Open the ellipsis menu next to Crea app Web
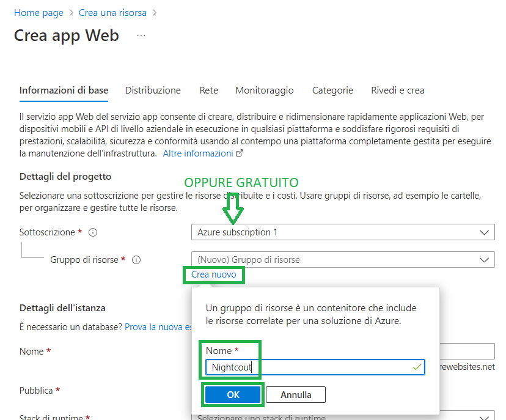 coord(141,36)
